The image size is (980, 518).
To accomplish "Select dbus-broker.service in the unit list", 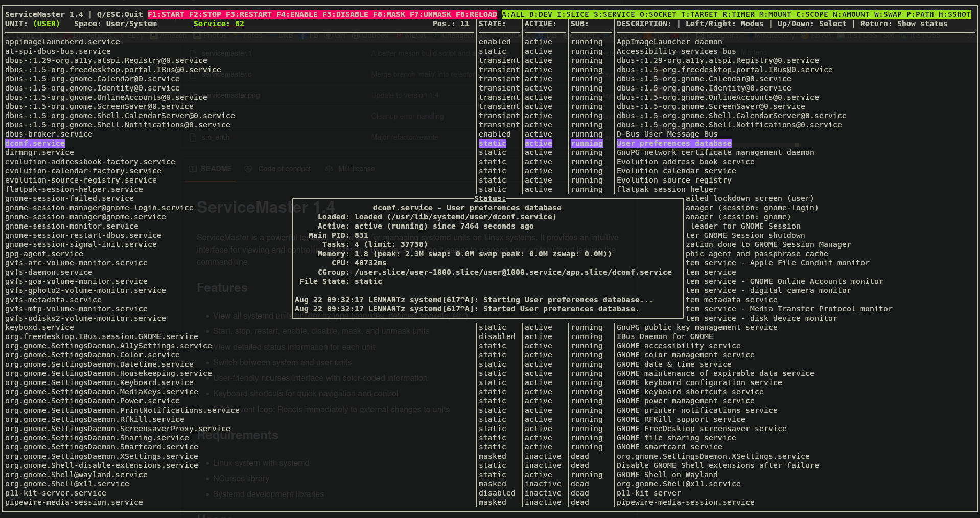I will tap(49, 134).
